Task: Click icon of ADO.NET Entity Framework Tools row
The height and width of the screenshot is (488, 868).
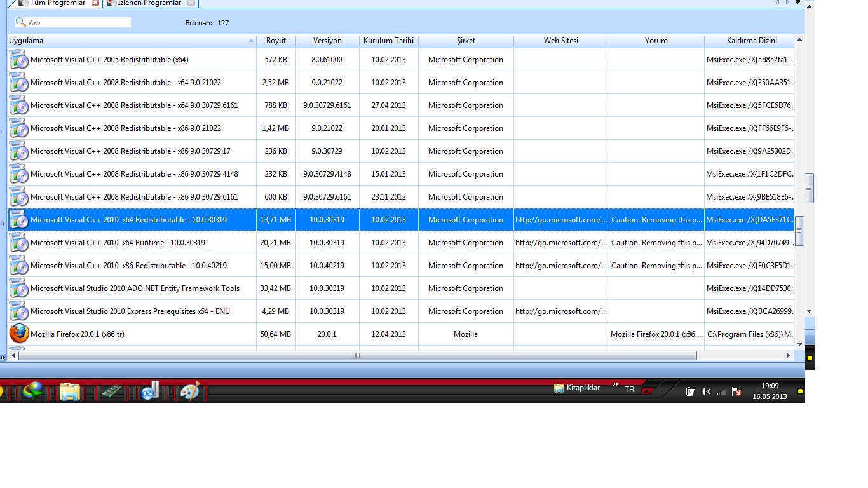Action: coord(19,288)
